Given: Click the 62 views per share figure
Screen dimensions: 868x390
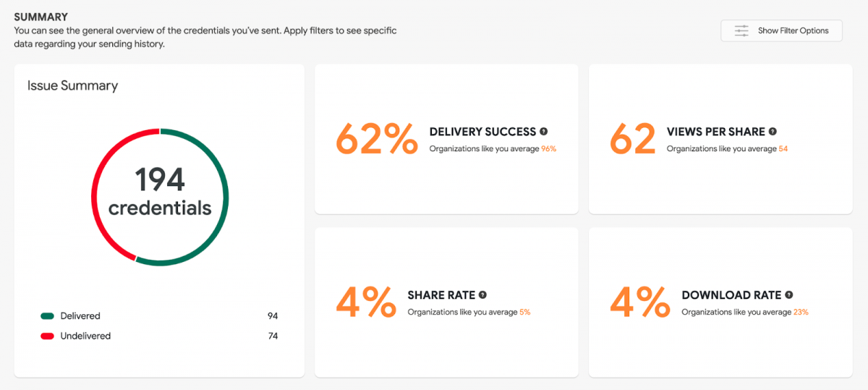Looking at the screenshot, I should pos(633,138).
